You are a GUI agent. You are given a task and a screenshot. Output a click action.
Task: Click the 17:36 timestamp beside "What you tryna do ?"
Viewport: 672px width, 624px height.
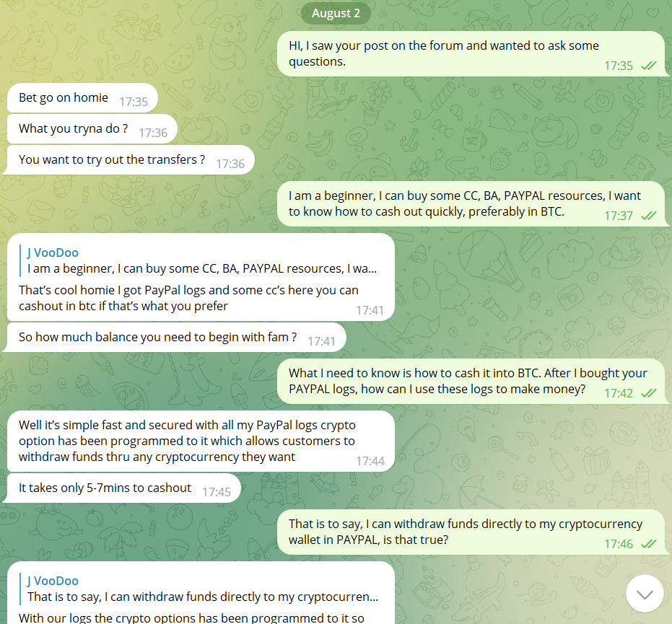(153, 133)
